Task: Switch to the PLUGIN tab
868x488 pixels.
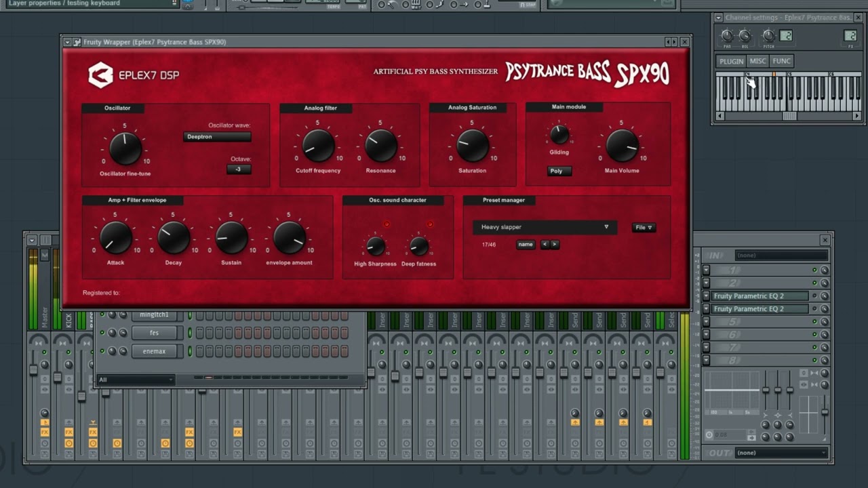Action: [731, 61]
